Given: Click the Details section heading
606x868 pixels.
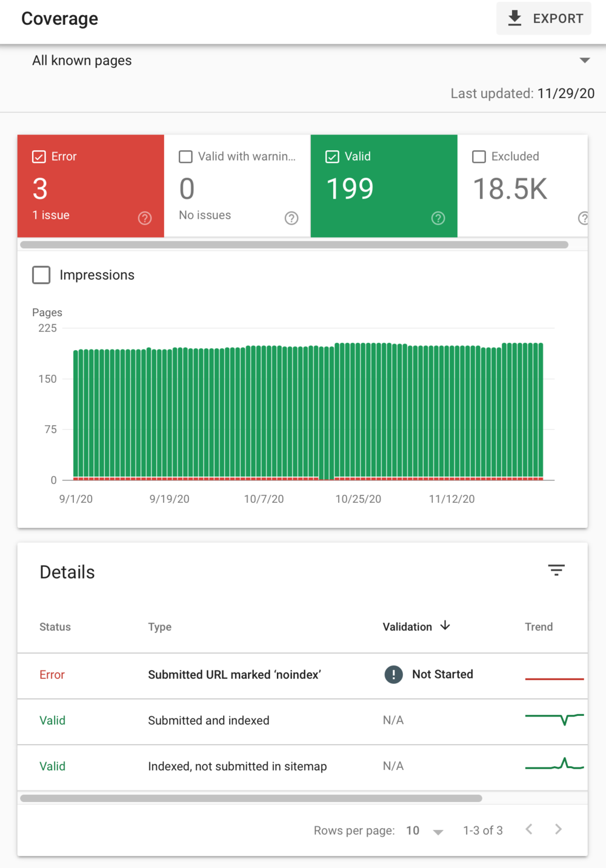Looking at the screenshot, I should 67,572.
